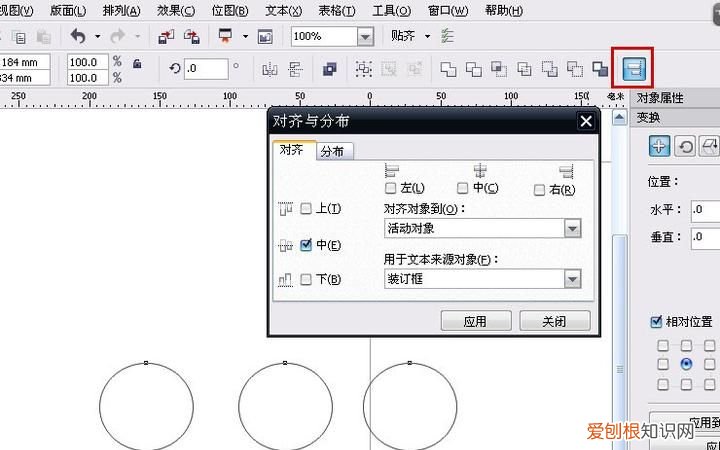The width and height of the screenshot is (720, 450).
Task: Click the horizontal mirror icon
Action: tap(270, 69)
